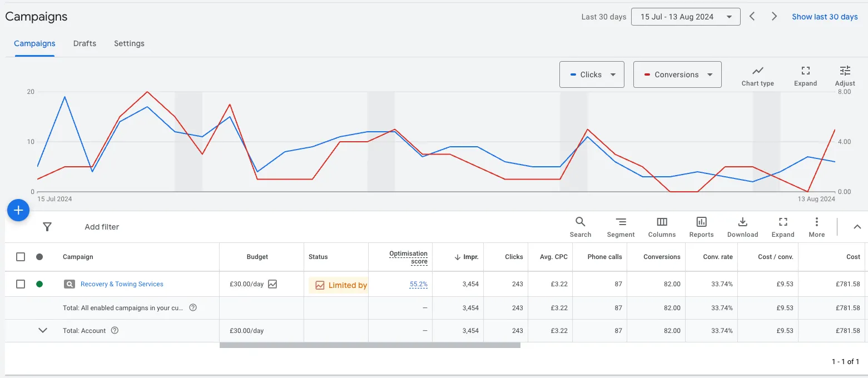Screen dimensions: 868x378
Task: Open the chart Adjust settings
Action: [845, 76]
